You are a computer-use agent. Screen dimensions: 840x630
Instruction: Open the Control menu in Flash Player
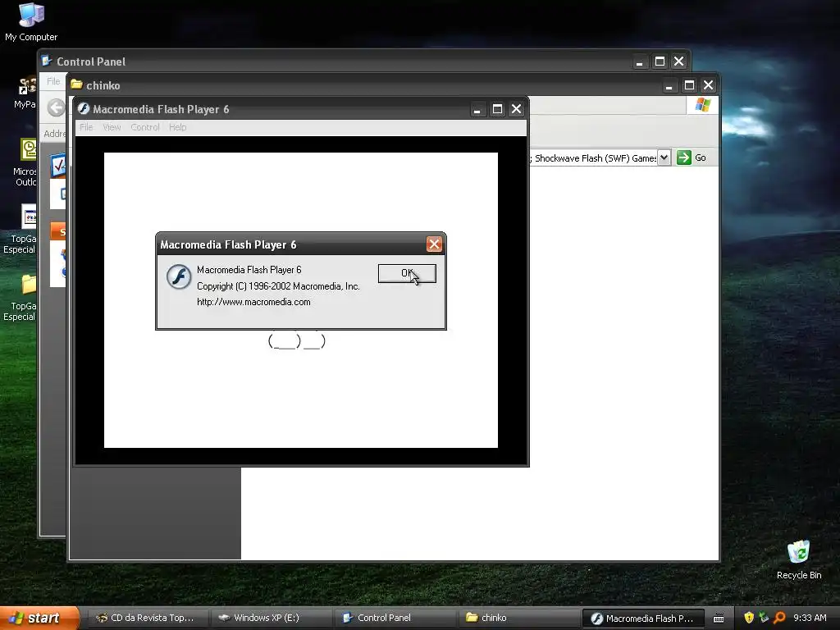144,127
